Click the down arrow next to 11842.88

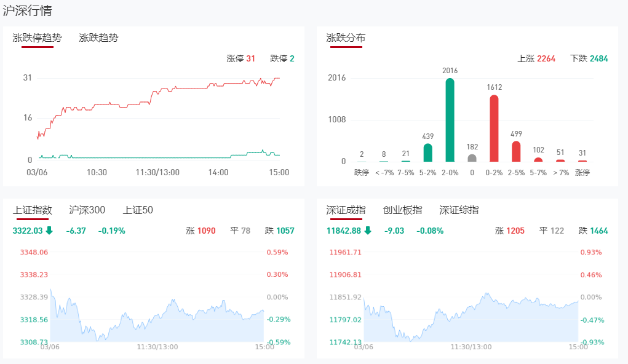click(368, 231)
